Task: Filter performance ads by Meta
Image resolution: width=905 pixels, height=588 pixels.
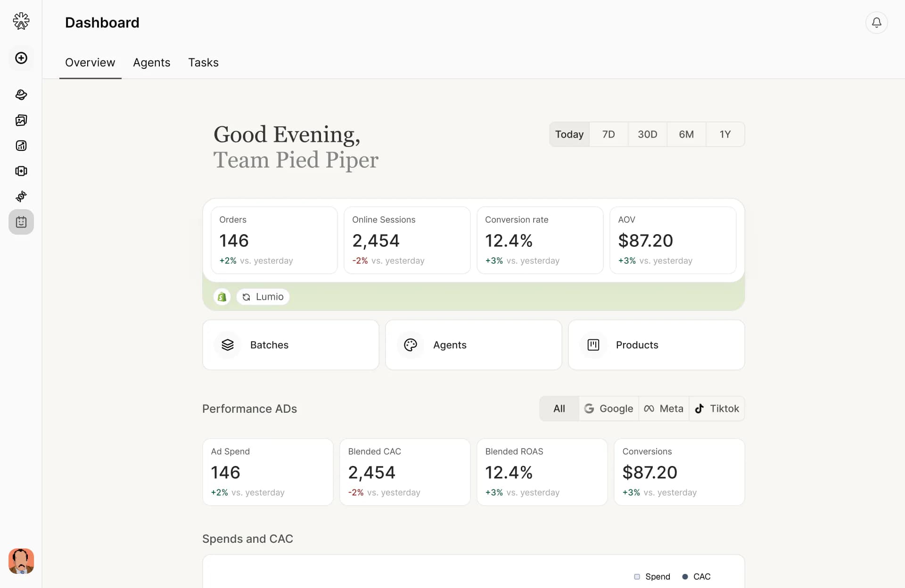Action: (664, 408)
